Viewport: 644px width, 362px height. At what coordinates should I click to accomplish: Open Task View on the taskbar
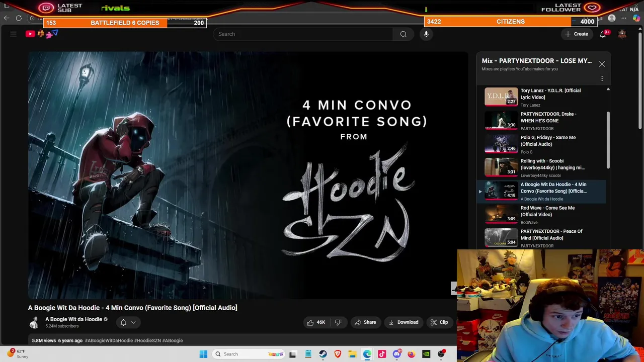click(293, 354)
